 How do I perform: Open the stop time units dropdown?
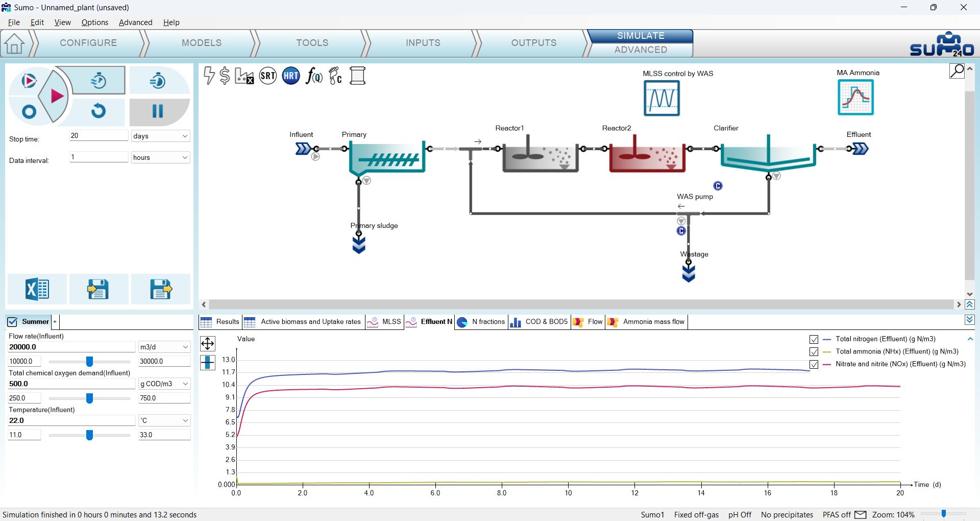[x=160, y=136]
